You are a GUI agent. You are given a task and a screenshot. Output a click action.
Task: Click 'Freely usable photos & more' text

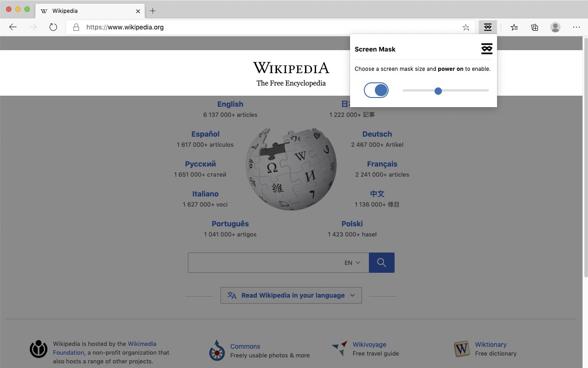point(270,355)
